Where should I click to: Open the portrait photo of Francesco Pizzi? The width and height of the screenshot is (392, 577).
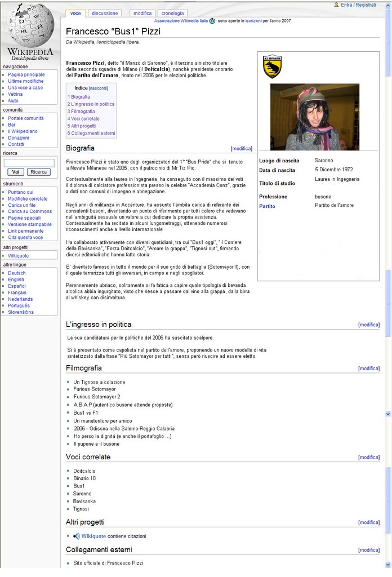click(x=315, y=117)
